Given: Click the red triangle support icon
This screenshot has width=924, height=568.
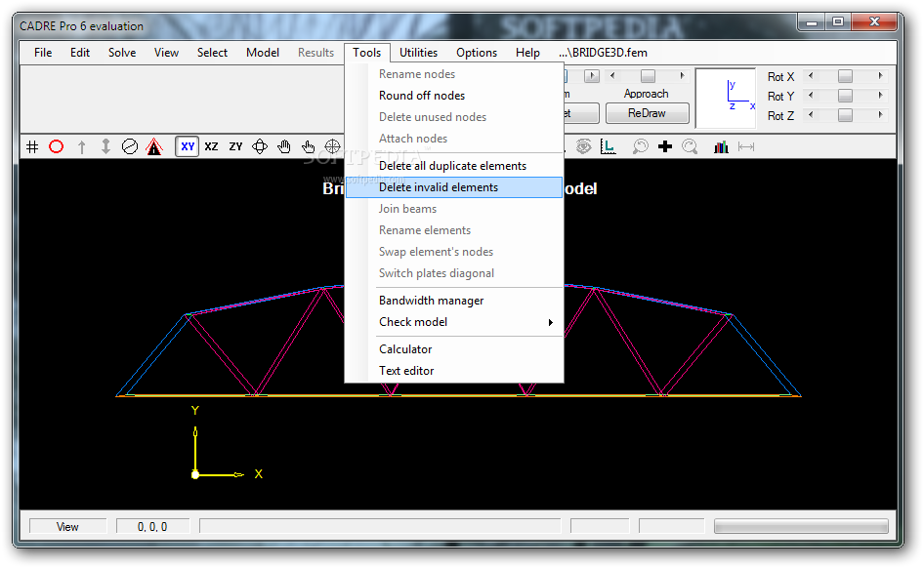Looking at the screenshot, I should [154, 146].
